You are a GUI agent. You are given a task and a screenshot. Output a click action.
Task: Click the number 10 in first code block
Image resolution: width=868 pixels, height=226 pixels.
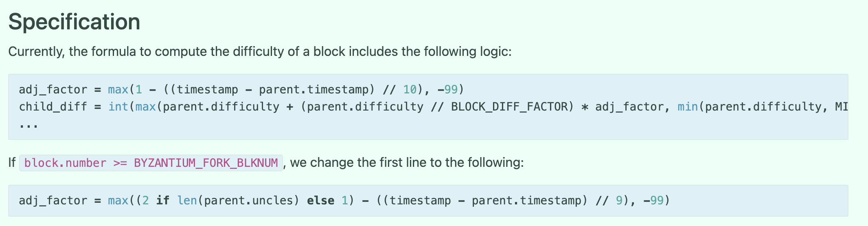tap(410, 89)
